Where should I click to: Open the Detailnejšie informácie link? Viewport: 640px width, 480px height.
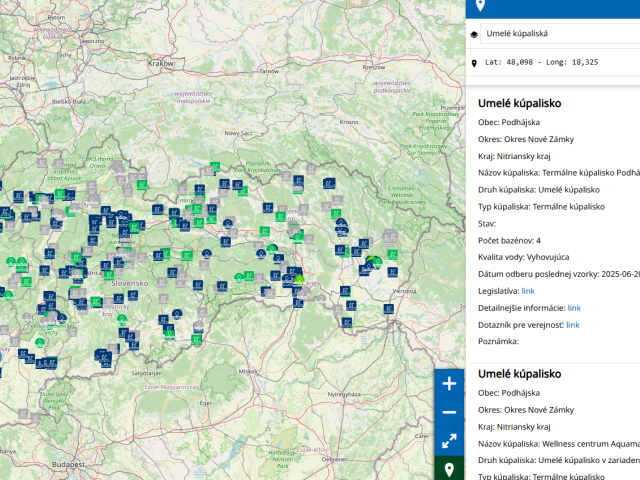[x=574, y=308]
